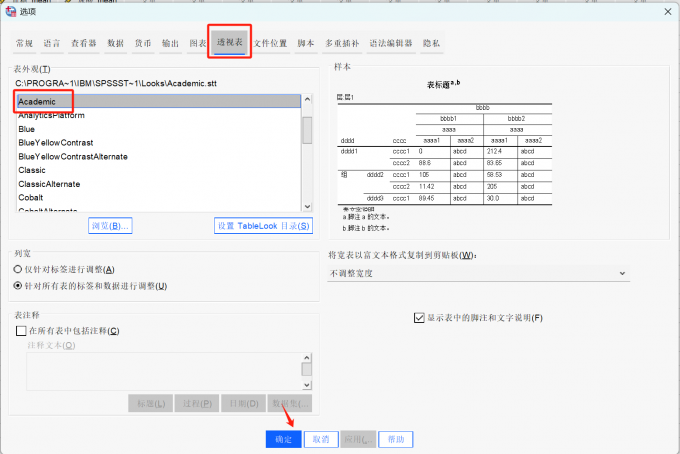Confirm with the 确定 button
Viewport: 680px width, 454px height.
pos(284,439)
